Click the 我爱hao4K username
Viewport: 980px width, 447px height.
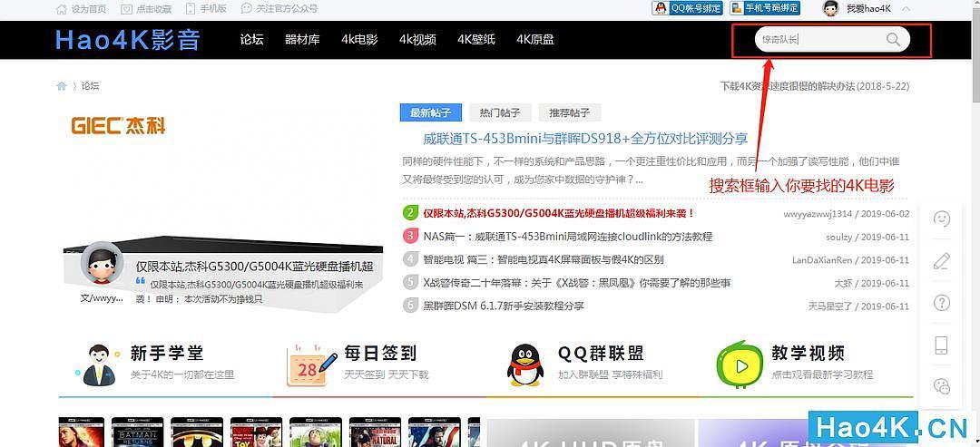pos(868,9)
